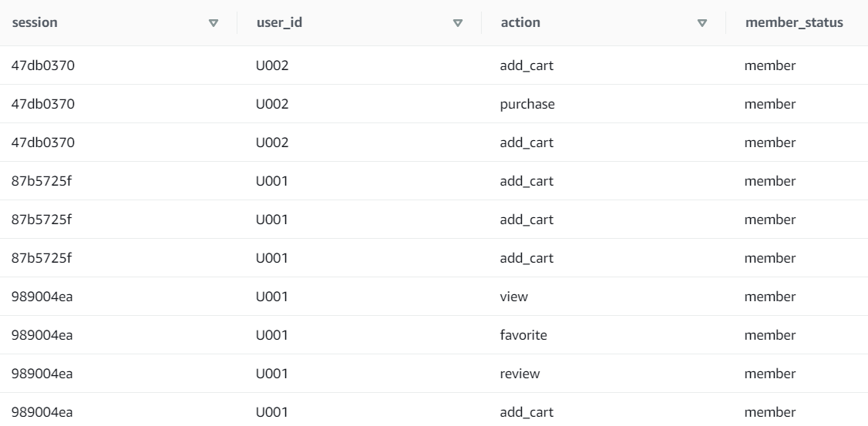This screenshot has width=868, height=426.
Task: Click the favorite action cell
Action: click(x=524, y=335)
